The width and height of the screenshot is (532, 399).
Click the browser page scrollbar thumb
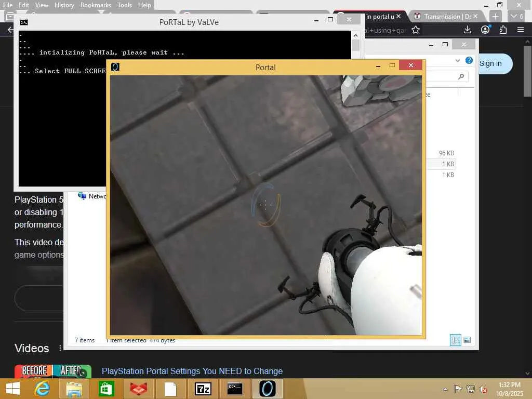tap(527, 71)
